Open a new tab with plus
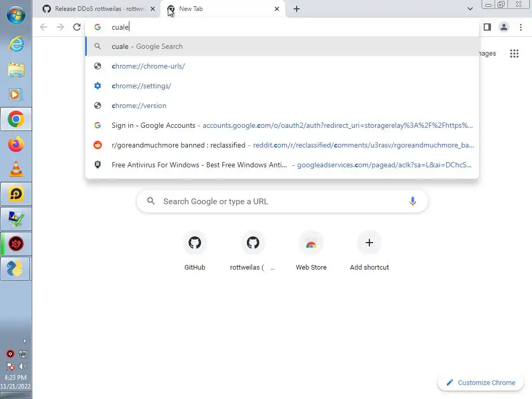This screenshot has height=399, width=532. click(x=296, y=9)
